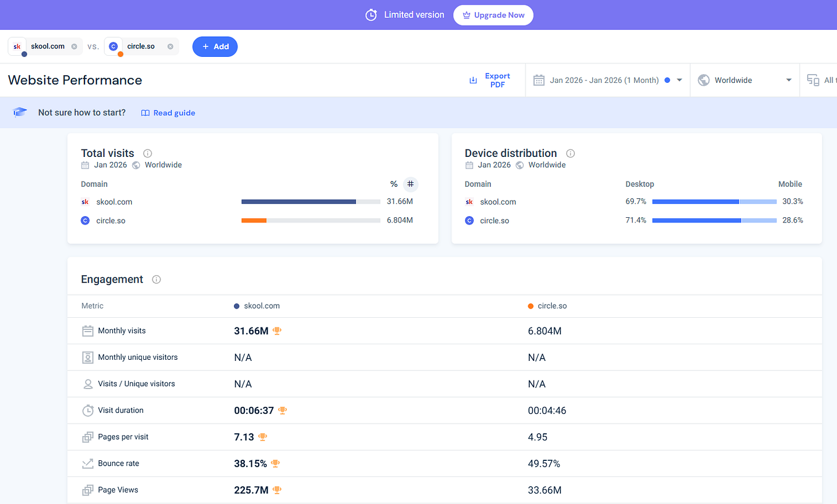Click the Pages per visit icon

(x=87, y=437)
